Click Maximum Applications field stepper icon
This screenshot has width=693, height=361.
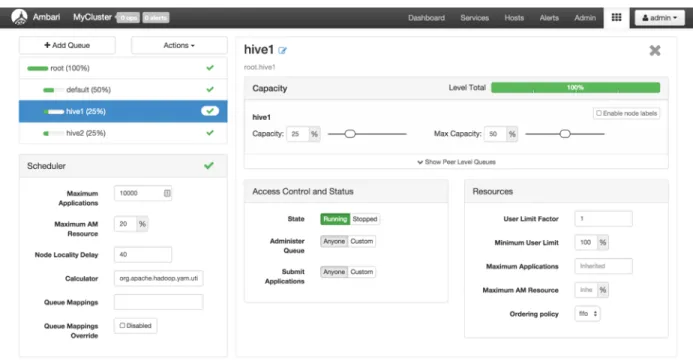(167, 193)
